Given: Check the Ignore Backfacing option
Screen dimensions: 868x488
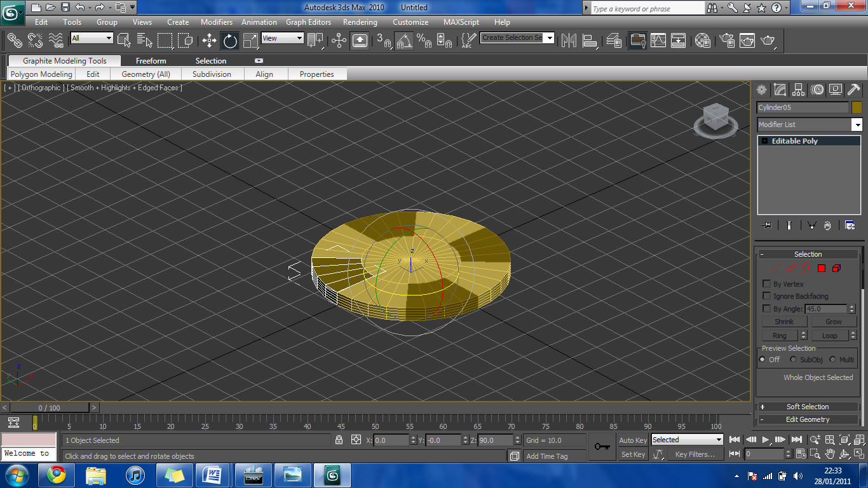Looking at the screenshot, I should pyautogui.click(x=766, y=296).
